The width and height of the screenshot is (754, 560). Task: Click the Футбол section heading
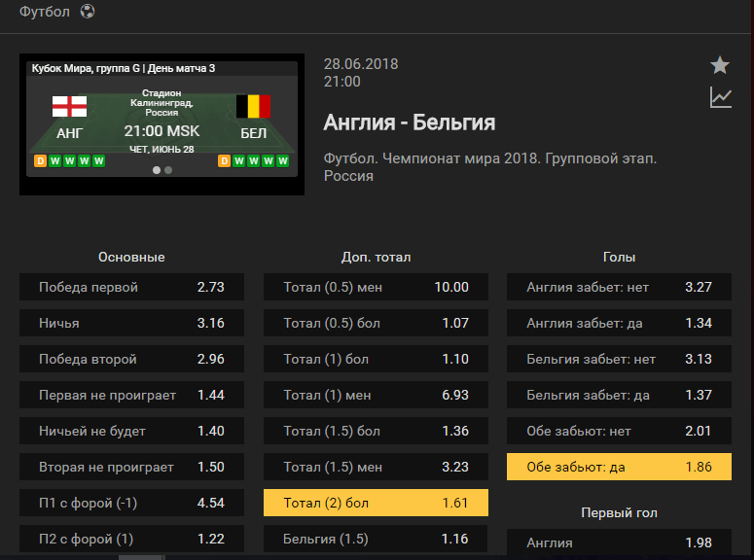(x=44, y=12)
